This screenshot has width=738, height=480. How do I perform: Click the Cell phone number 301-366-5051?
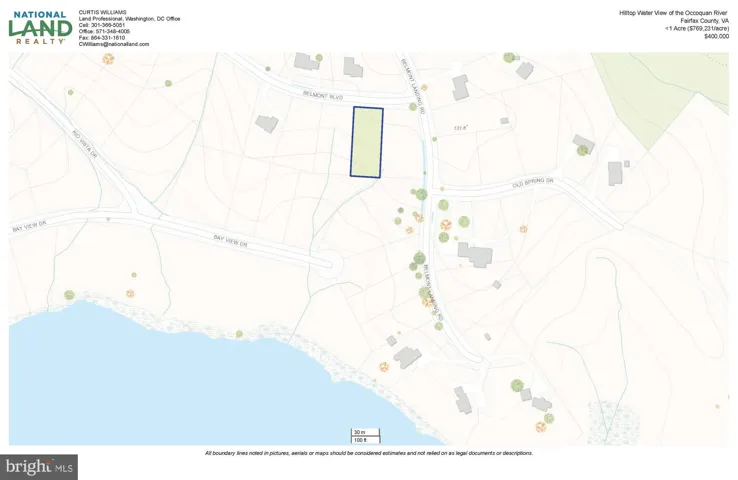coord(104,25)
